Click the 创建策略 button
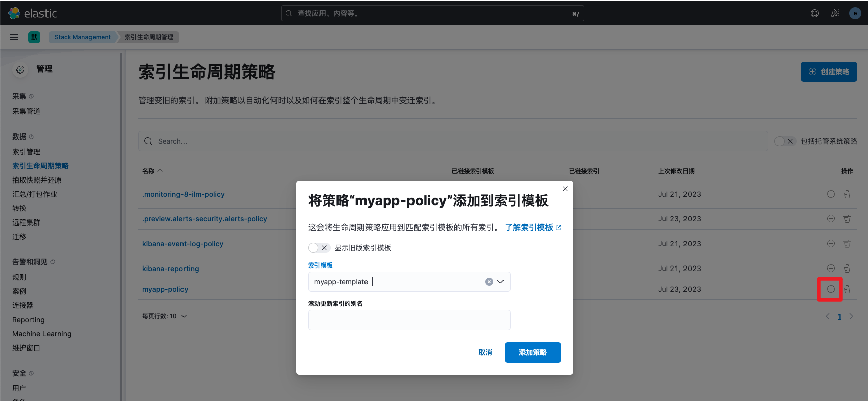The image size is (868, 401). tap(829, 72)
